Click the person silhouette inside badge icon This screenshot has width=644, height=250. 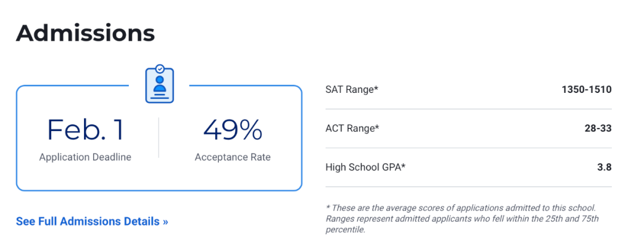pyautogui.click(x=160, y=83)
